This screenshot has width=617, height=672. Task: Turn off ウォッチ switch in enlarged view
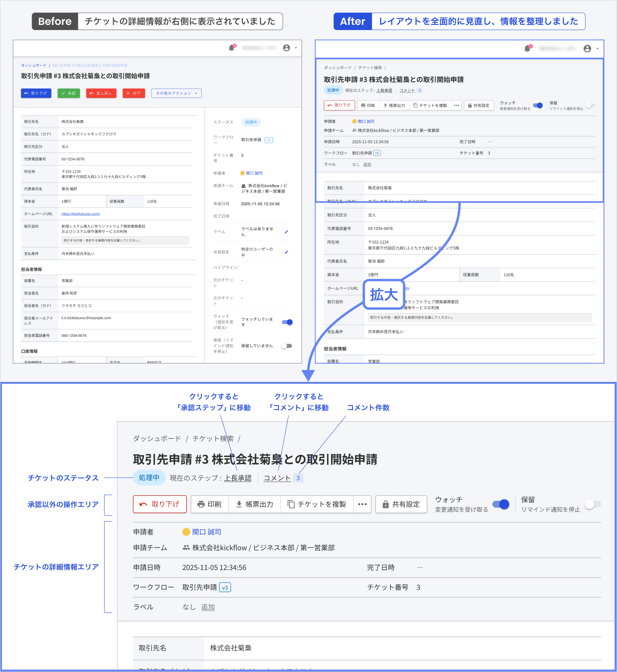[501, 504]
